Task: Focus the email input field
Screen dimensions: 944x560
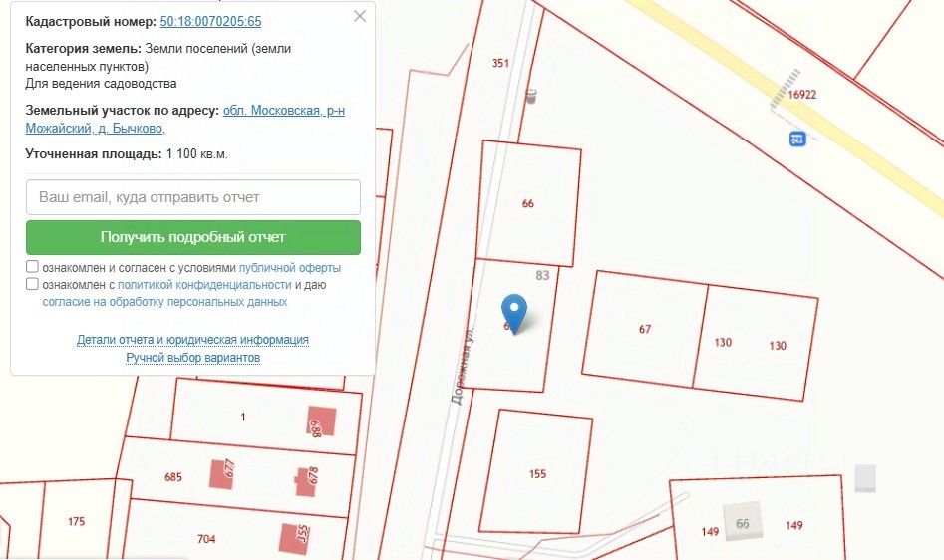Action: [x=193, y=197]
